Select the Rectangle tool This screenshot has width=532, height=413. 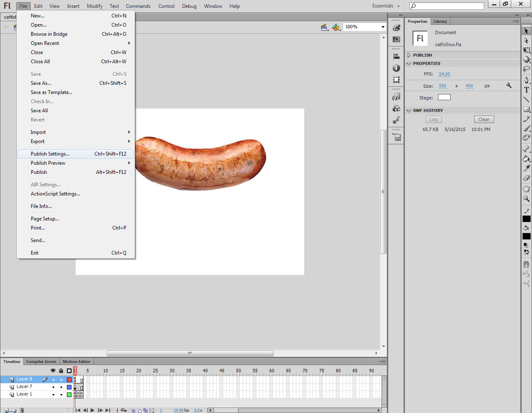(526, 109)
